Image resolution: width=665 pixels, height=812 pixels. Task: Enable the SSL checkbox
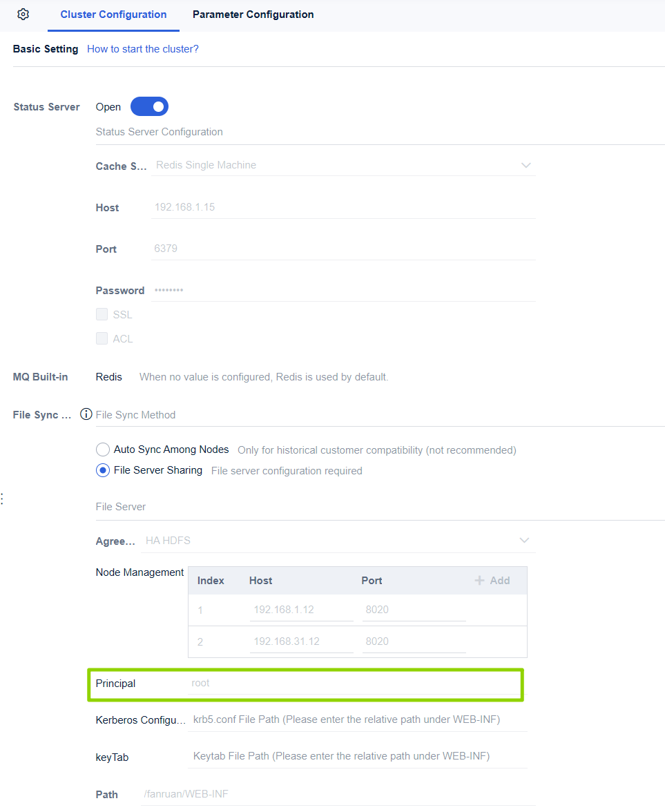point(102,315)
